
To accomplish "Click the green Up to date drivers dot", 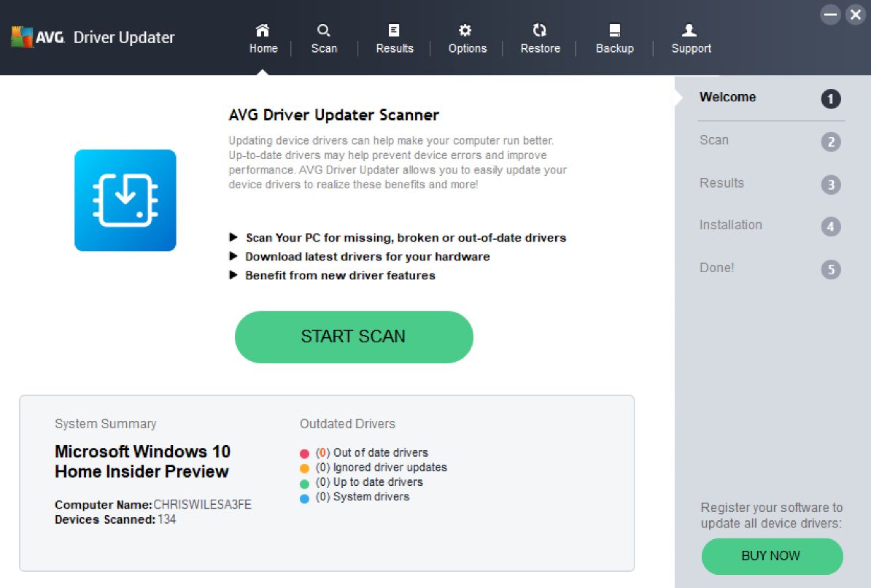I will point(304,484).
